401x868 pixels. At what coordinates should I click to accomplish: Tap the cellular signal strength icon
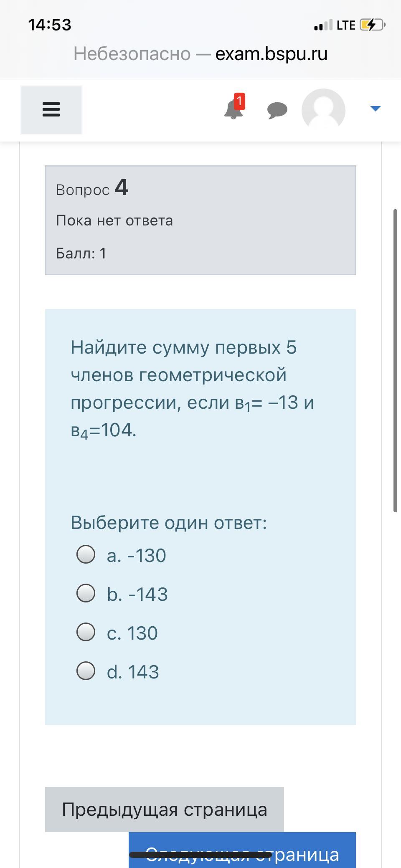point(323,25)
